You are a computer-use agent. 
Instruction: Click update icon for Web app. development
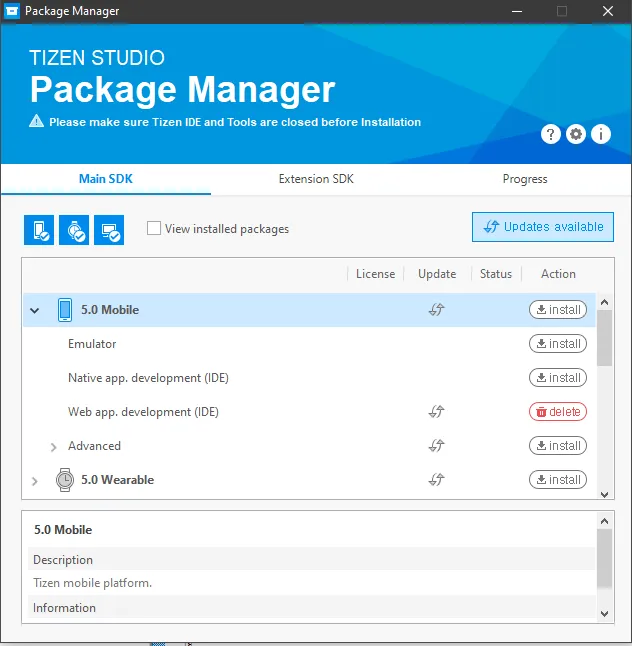click(x=436, y=412)
